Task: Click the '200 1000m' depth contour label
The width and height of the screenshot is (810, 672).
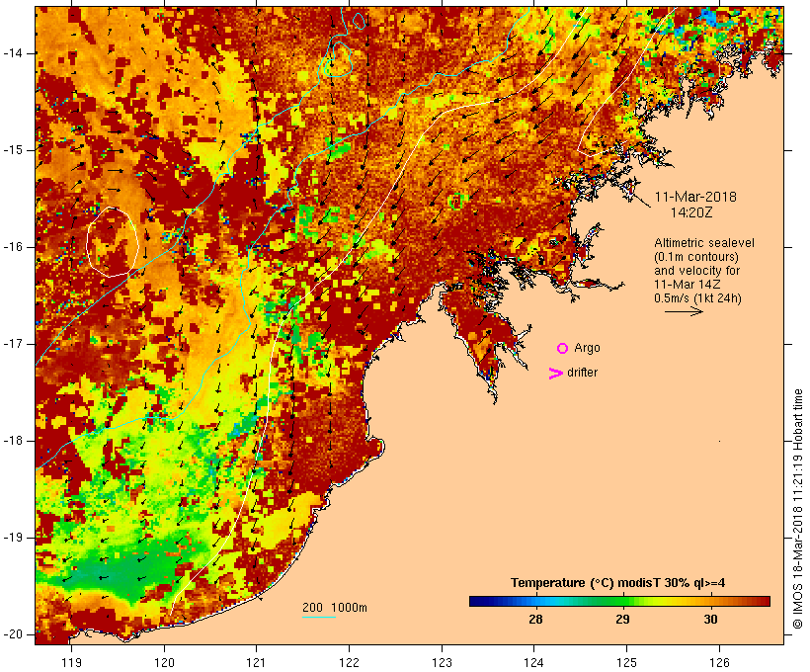Action: click(335, 608)
